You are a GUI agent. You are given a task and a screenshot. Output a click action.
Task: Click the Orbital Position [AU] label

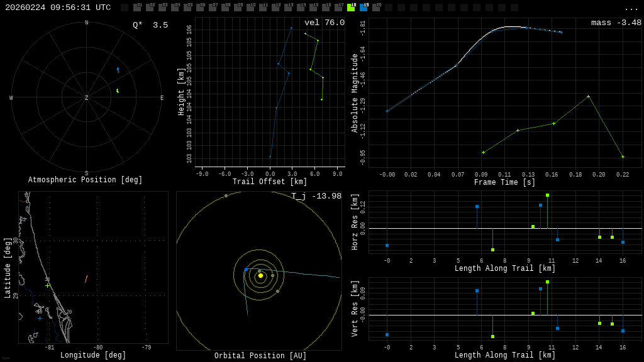coord(260,356)
